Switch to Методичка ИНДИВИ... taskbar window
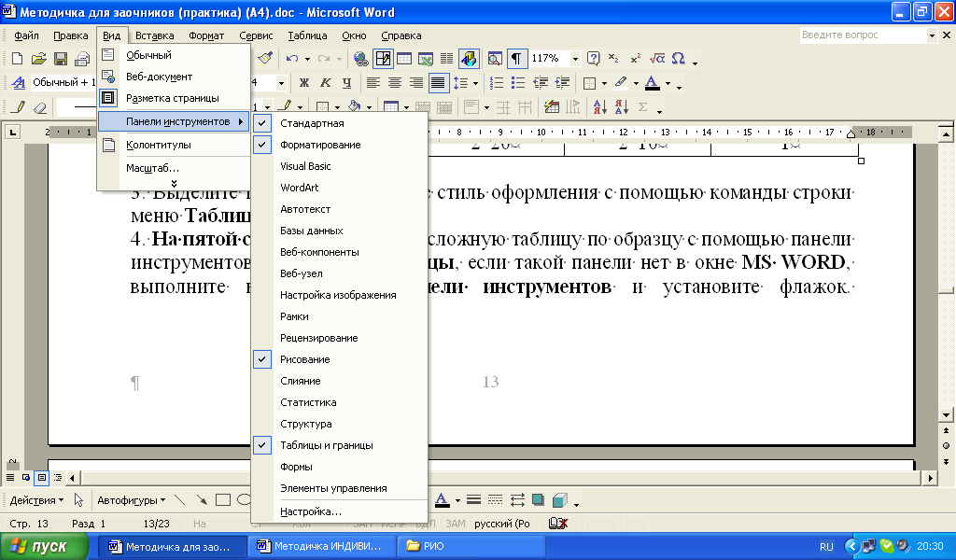The height and width of the screenshot is (560, 956). (320, 546)
